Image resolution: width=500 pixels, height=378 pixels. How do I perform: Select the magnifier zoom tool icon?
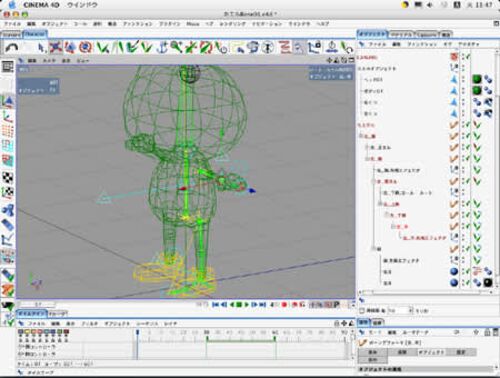[176, 47]
